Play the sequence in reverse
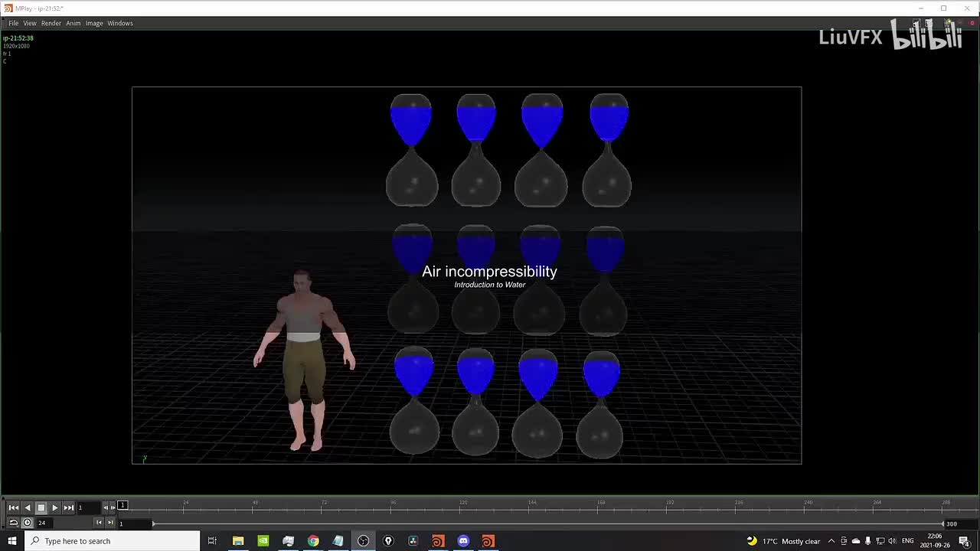The image size is (980, 551). click(x=28, y=507)
